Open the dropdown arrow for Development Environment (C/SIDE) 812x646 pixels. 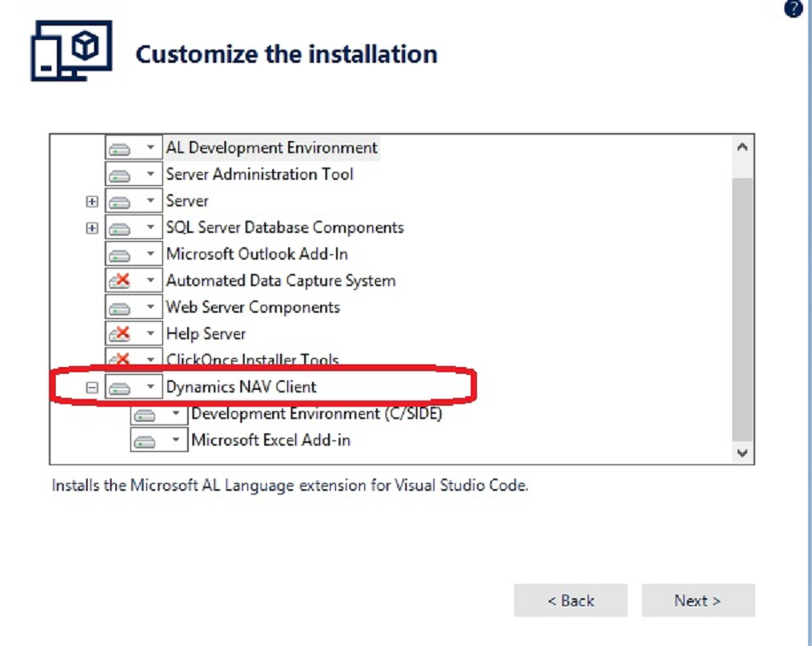click(176, 413)
